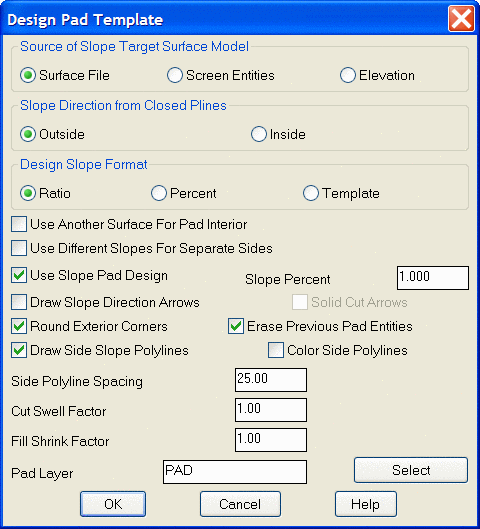Screen dimensions: 480x529
Task: Focus the Side Polyline Spacing field
Action: click(x=271, y=380)
